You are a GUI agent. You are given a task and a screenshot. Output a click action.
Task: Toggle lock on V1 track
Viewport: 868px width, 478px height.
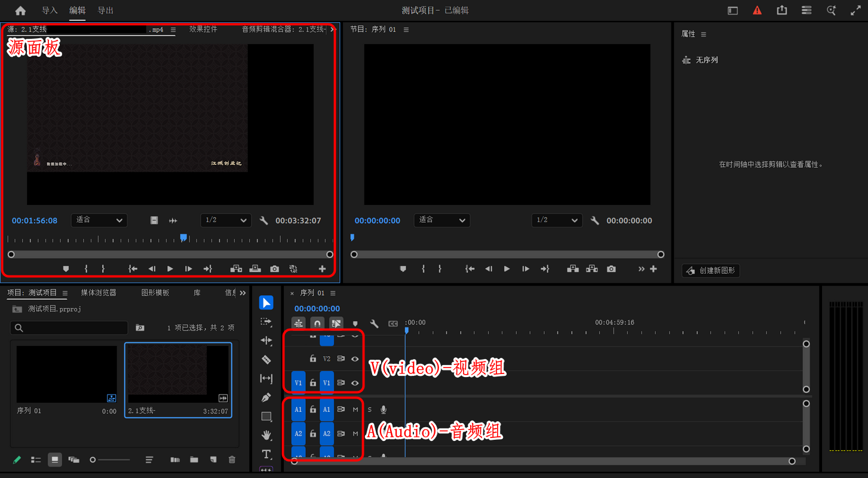pos(312,382)
